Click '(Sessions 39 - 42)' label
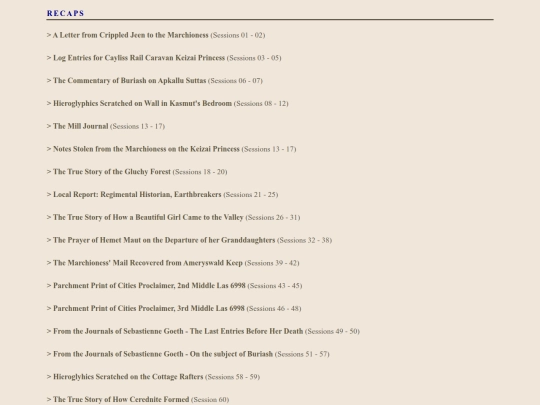Image resolution: width=540 pixels, height=405 pixels. 272,263
